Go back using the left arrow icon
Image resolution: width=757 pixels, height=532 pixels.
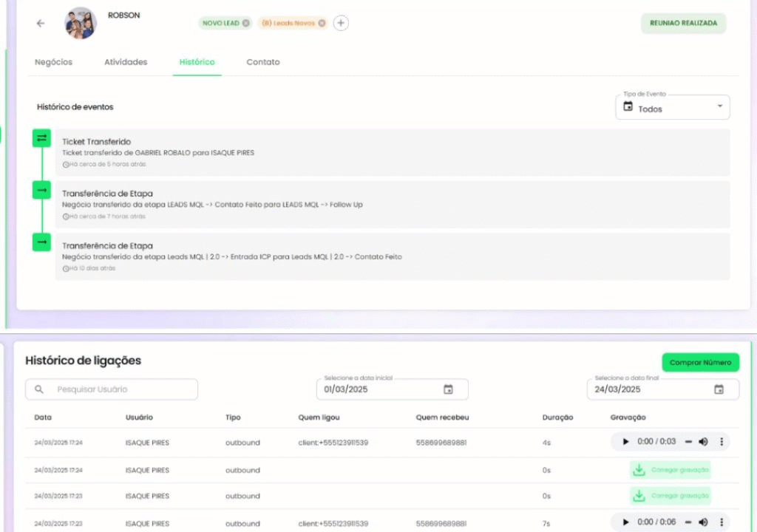pyautogui.click(x=41, y=23)
